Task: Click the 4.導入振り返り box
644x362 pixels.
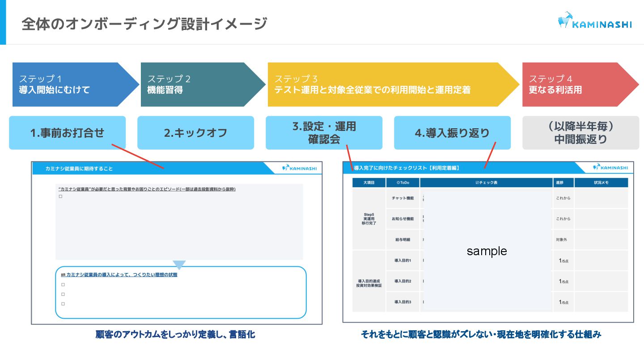Action: [452, 133]
